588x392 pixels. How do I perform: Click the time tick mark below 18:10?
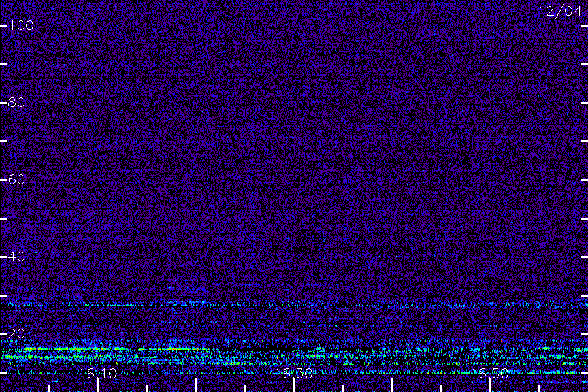coord(98,385)
